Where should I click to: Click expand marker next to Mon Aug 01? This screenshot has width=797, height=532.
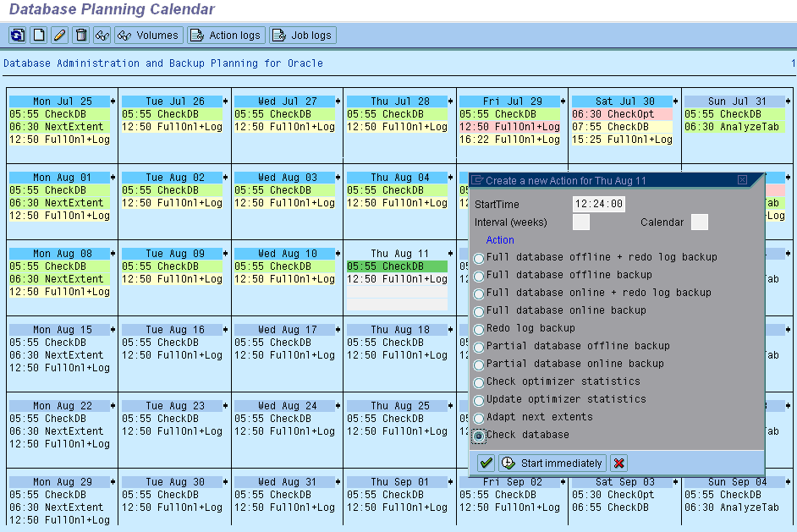tap(113, 178)
